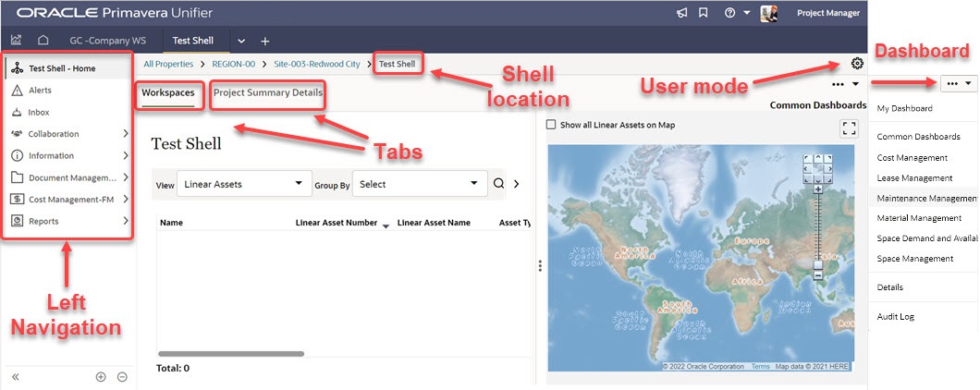Screen dimensions: 980x390
Task: Choose Material Management dashboard item
Action: (919, 218)
